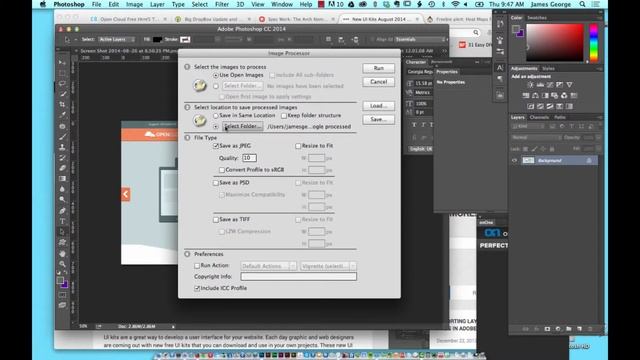Add a Channel Mixer adjustment
Viewport: 640px width, 360px height.
(564, 96)
